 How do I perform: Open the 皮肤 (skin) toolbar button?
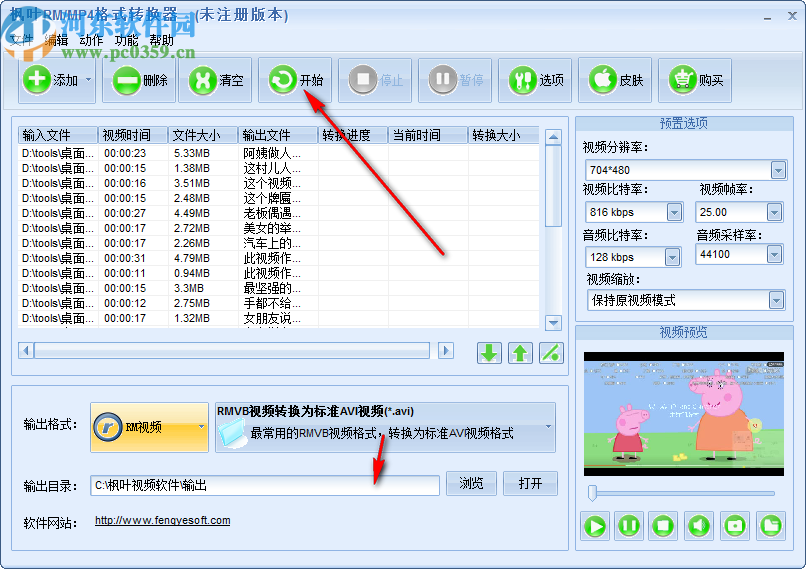coord(615,81)
